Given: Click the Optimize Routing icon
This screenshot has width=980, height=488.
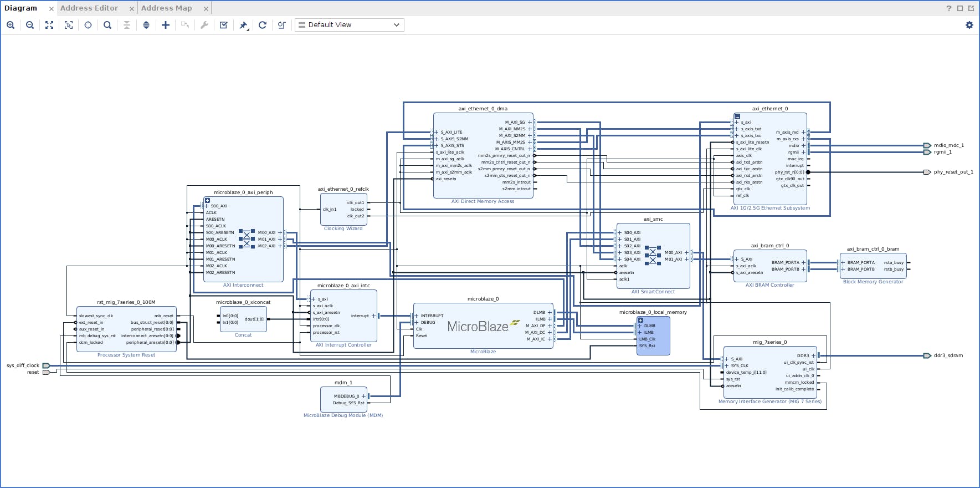Looking at the screenshot, I should 282,25.
